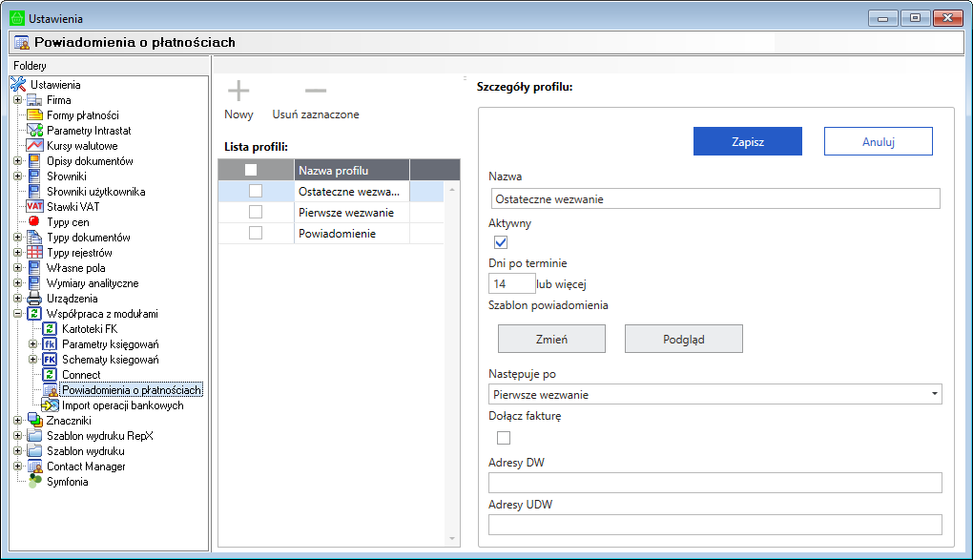
Task: Click the Słowniki użytkownika icon
Action: click(34, 191)
